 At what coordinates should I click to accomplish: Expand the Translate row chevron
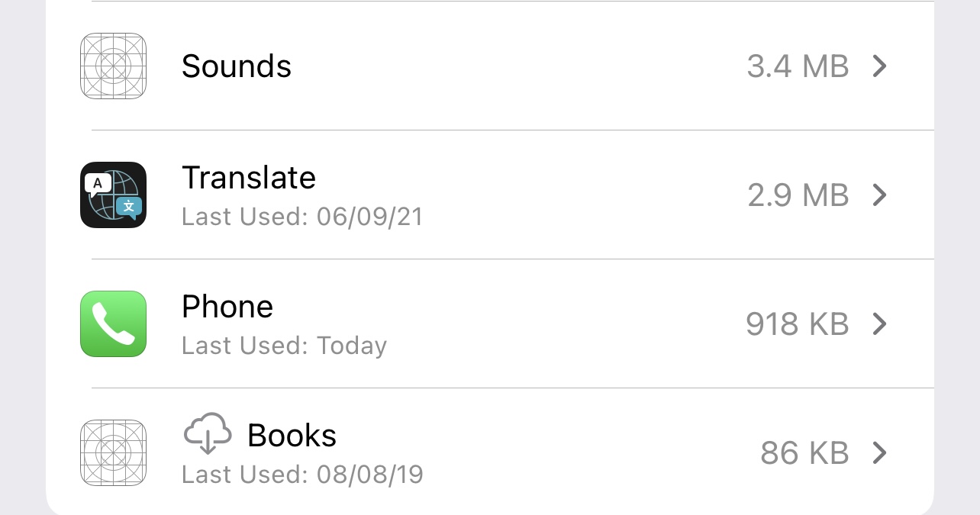879,195
